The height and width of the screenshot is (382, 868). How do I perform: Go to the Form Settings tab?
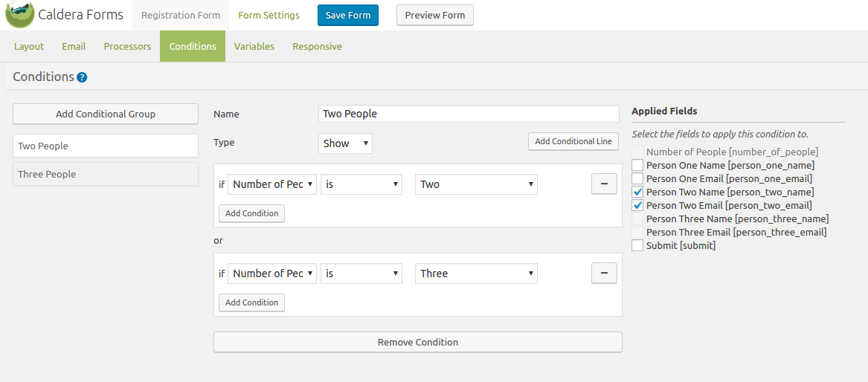[x=269, y=15]
